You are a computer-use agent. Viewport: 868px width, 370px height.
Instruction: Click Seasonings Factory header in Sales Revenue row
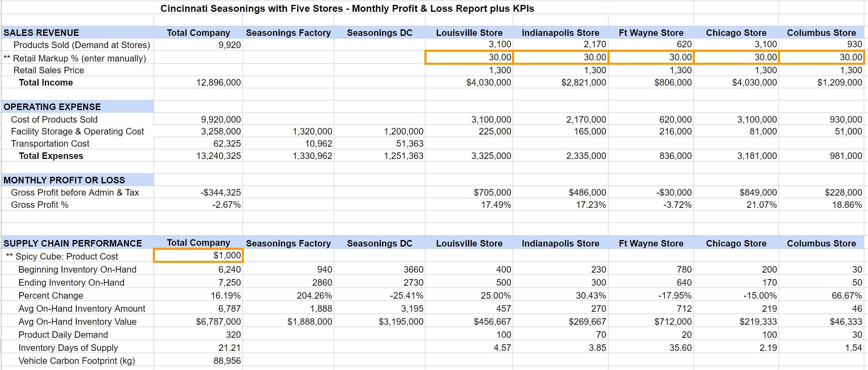[288, 33]
